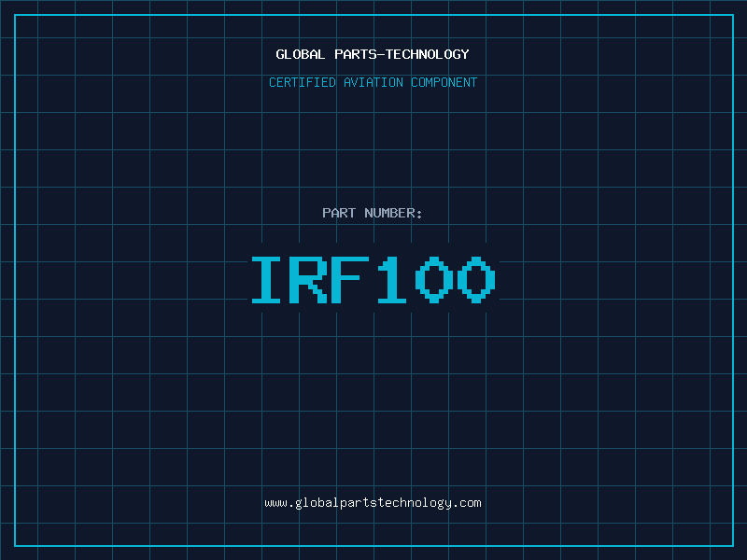This screenshot has width=747, height=560.
Task: Select the word NUMBER: in the label
Action: click(x=393, y=213)
